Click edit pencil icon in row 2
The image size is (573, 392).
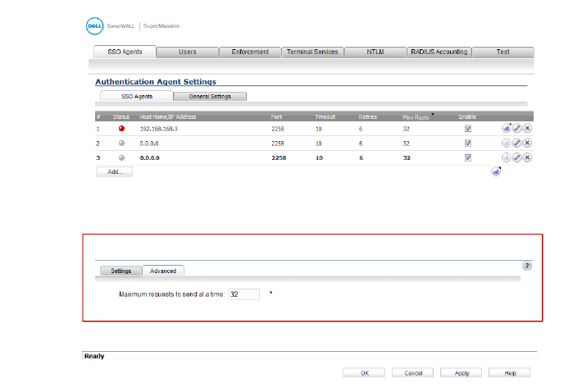coord(516,143)
